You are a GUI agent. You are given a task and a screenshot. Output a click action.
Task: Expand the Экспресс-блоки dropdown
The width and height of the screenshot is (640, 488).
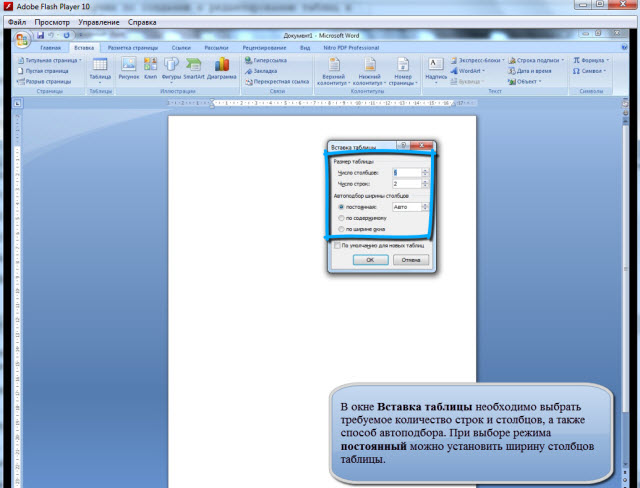pyautogui.click(x=503, y=60)
